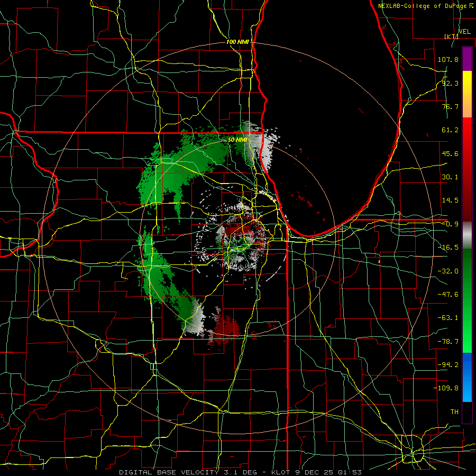Pick the red segment of the color bar

pos(467,169)
